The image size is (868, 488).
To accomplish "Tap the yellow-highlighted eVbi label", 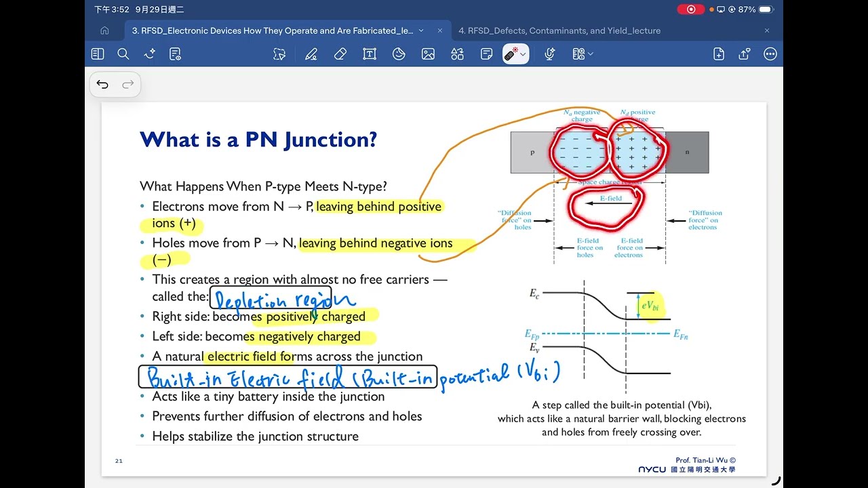I will (650, 306).
